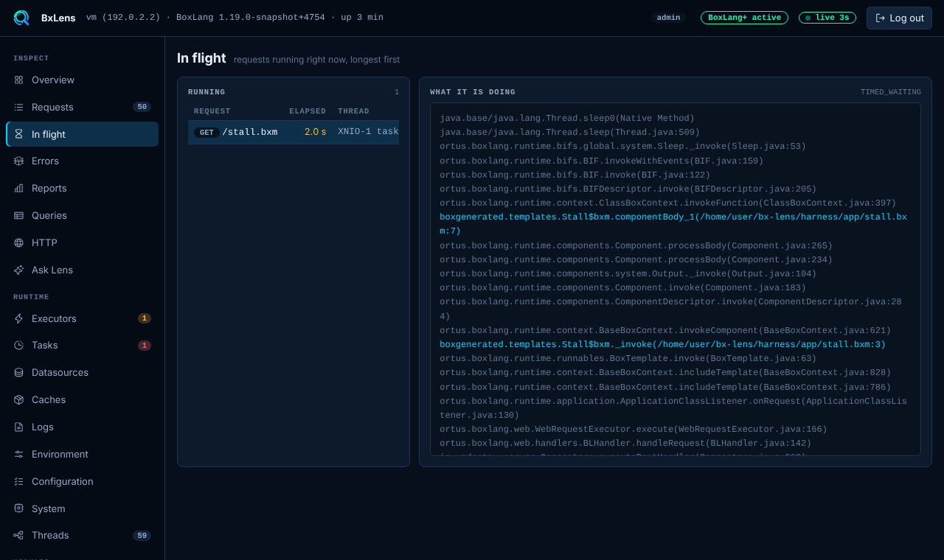The image size is (944, 560).
Task: Go to Configuration
Action: pyautogui.click(x=82, y=481)
